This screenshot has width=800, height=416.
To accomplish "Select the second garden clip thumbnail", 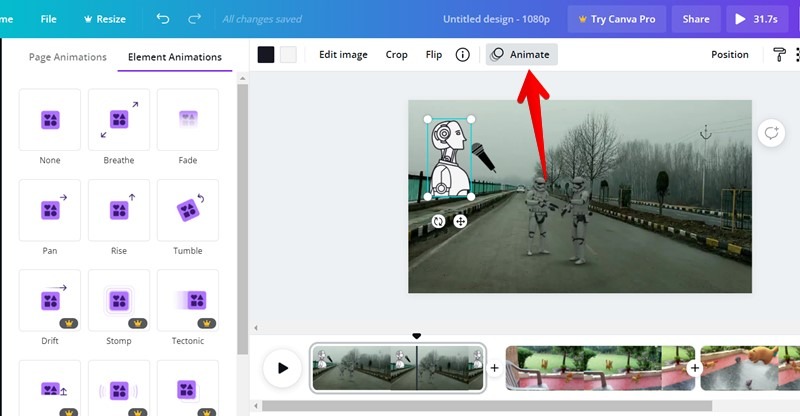I will click(x=600, y=368).
